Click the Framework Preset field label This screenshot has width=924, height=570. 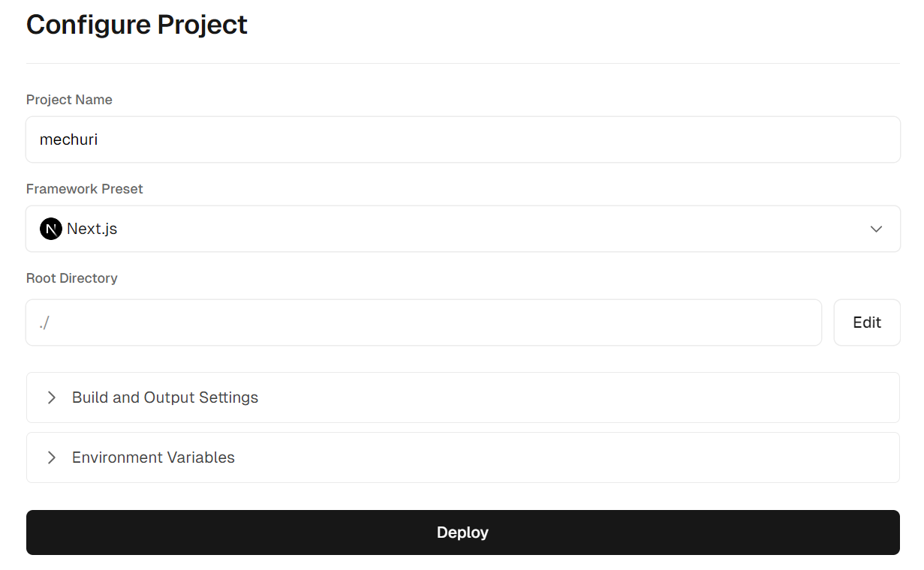(x=84, y=189)
